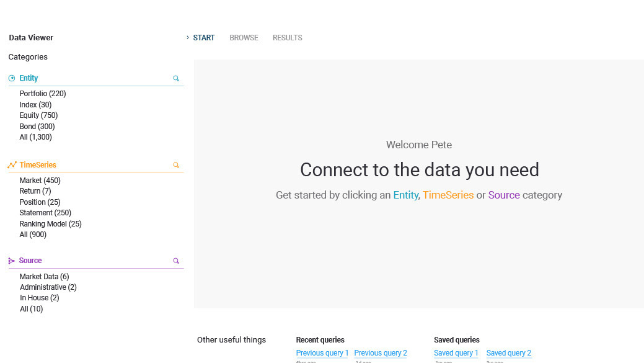Select Equity (750) entity category

tap(38, 115)
